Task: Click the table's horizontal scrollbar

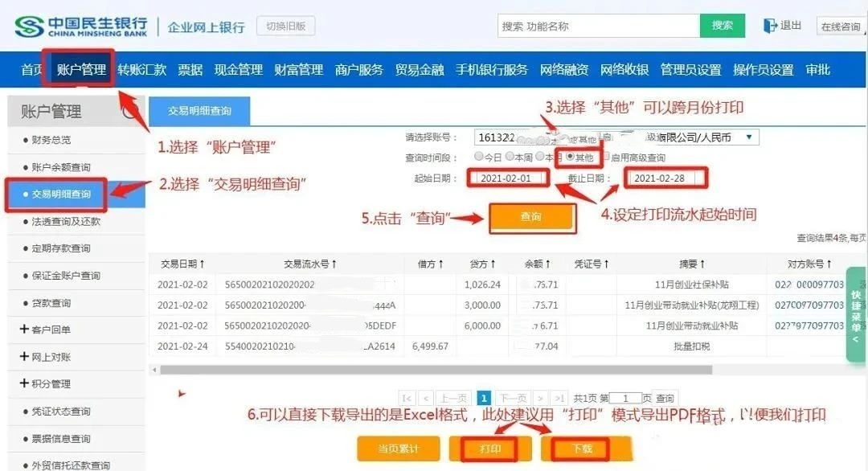Action: 436,370
